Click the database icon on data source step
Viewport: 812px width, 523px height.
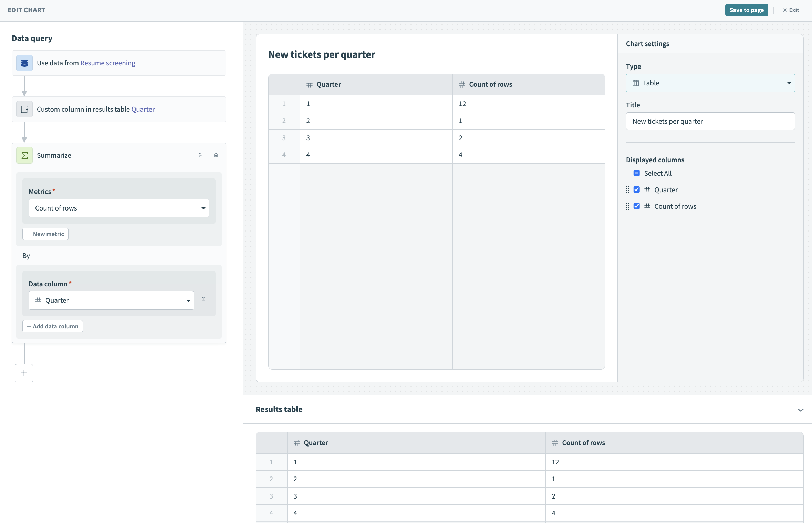[24, 63]
